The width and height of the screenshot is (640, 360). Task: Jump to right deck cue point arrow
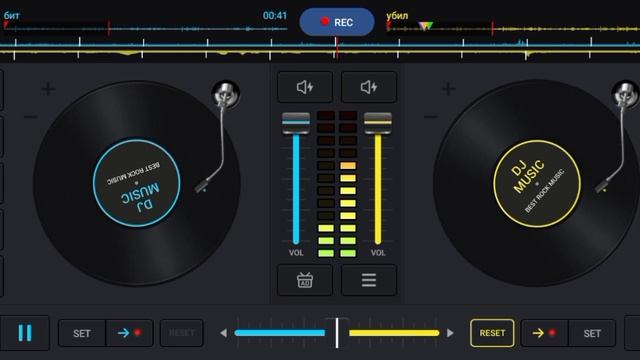point(544,333)
